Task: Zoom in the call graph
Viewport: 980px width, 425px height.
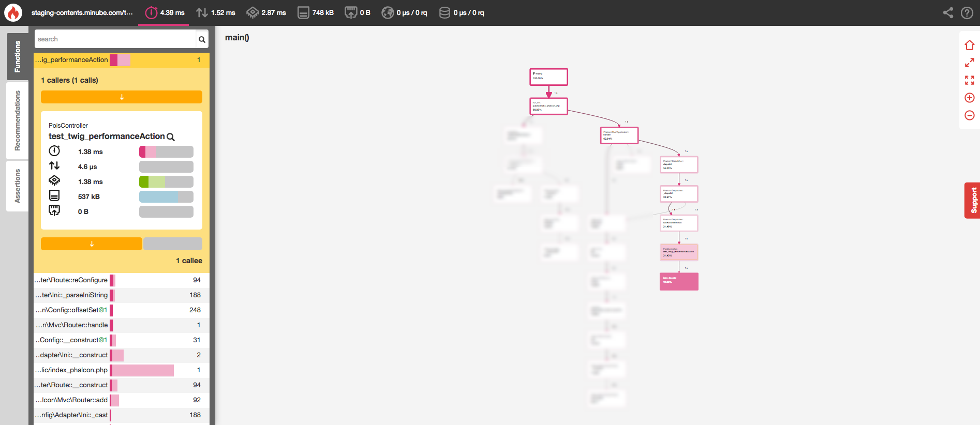Action: 970,98
